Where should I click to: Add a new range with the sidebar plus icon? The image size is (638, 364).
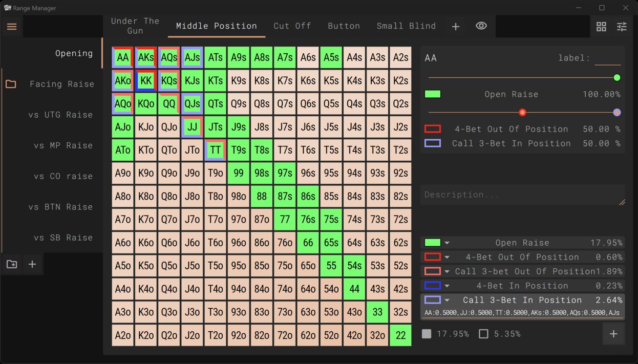tap(32, 264)
